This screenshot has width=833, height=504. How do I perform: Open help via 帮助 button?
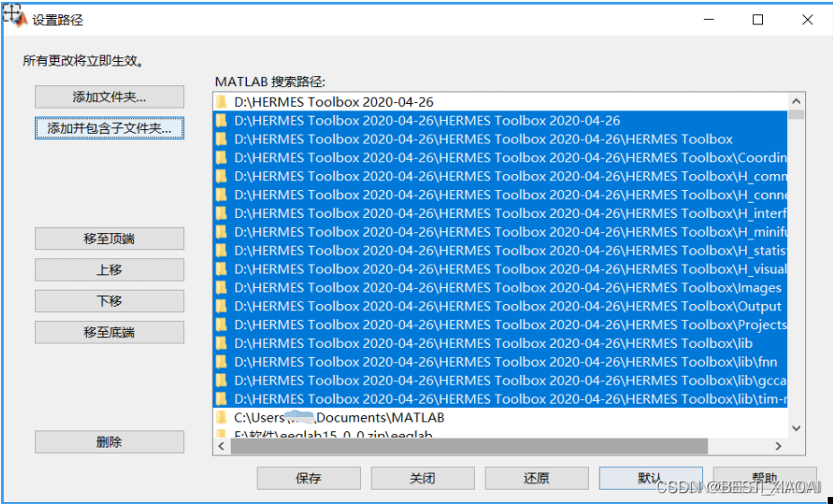765,478
